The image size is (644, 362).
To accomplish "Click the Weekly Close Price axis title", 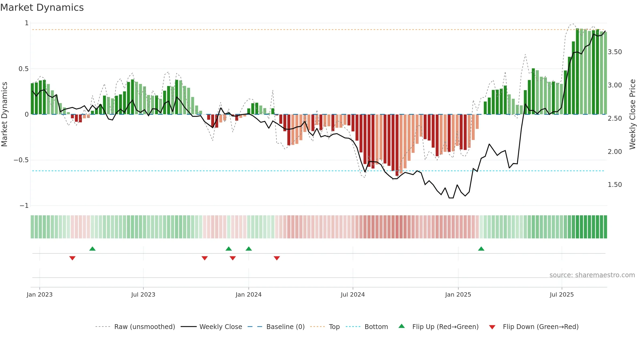I will (x=633, y=114).
